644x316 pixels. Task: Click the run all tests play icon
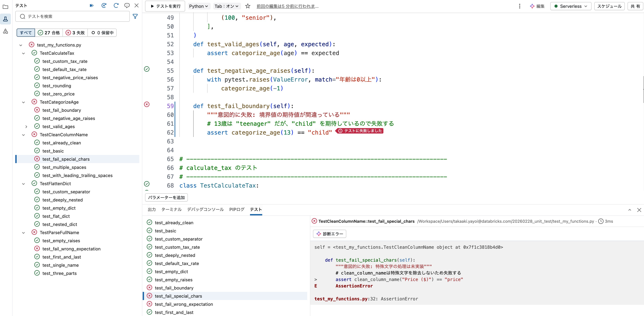tap(92, 5)
